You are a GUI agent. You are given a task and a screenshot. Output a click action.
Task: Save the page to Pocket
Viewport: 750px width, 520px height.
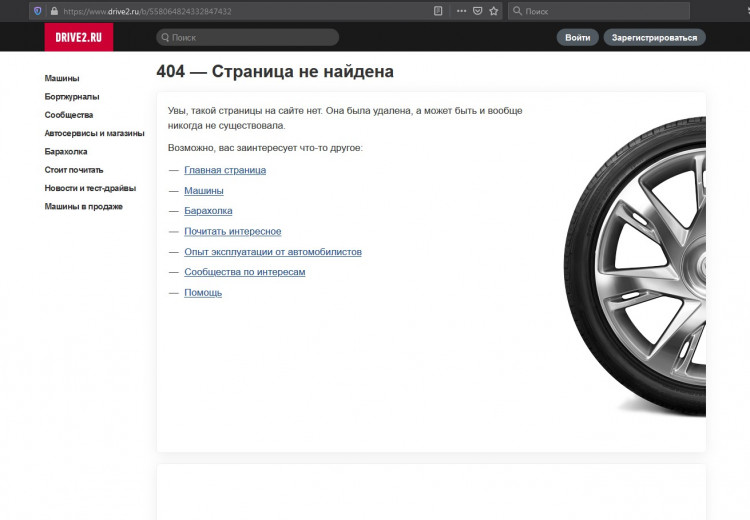tap(477, 11)
